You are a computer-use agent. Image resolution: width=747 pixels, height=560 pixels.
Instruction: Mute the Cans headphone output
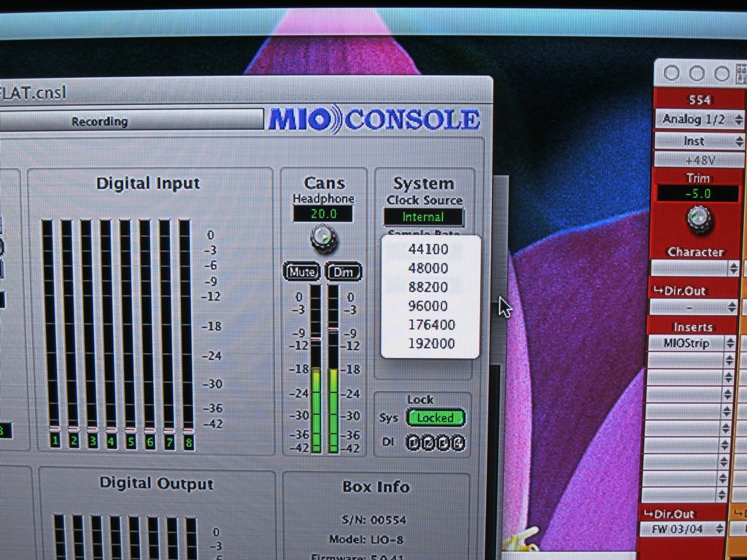coord(302,271)
